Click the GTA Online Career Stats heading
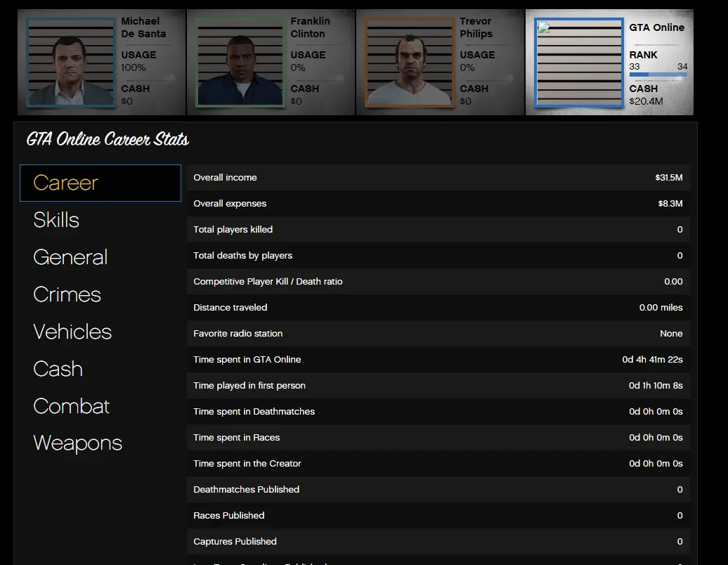This screenshot has height=565, width=728. [108, 139]
